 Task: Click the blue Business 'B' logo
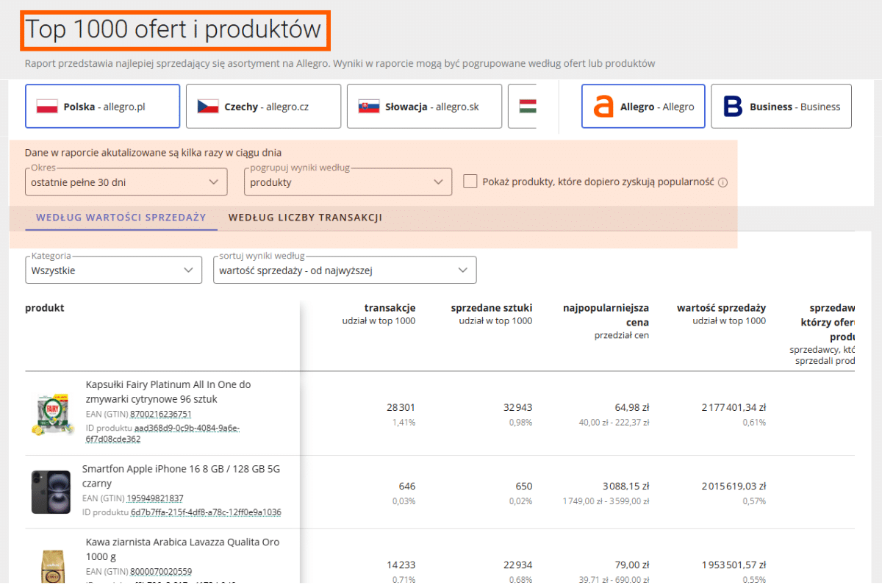pos(733,107)
